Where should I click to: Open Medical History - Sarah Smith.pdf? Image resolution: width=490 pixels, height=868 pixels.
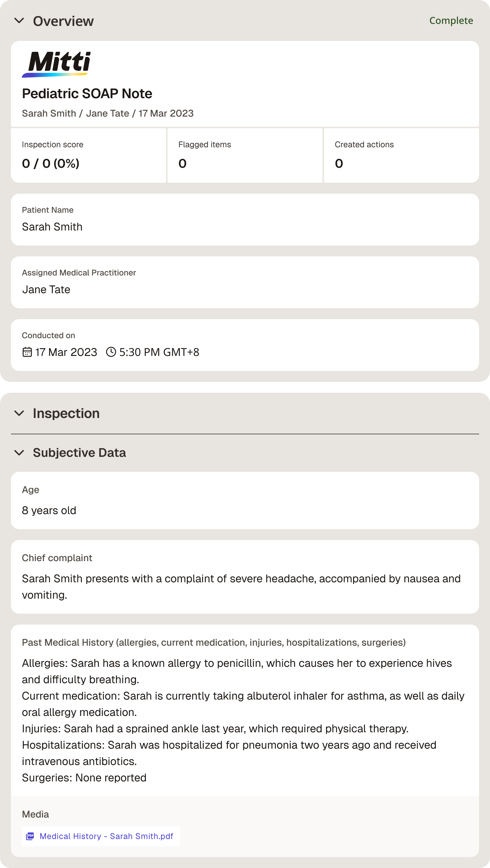[x=106, y=836]
